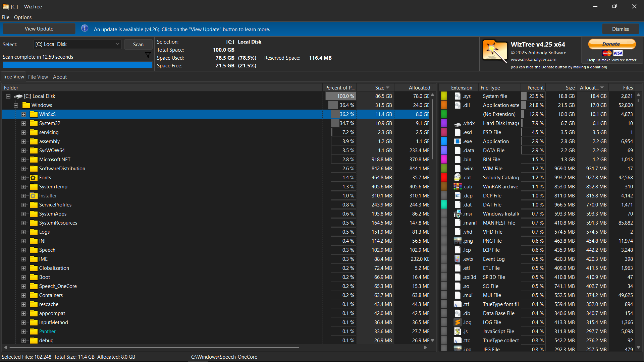Click the Installer folder icon
The height and width of the screenshot is (362, 644).
[x=34, y=196]
